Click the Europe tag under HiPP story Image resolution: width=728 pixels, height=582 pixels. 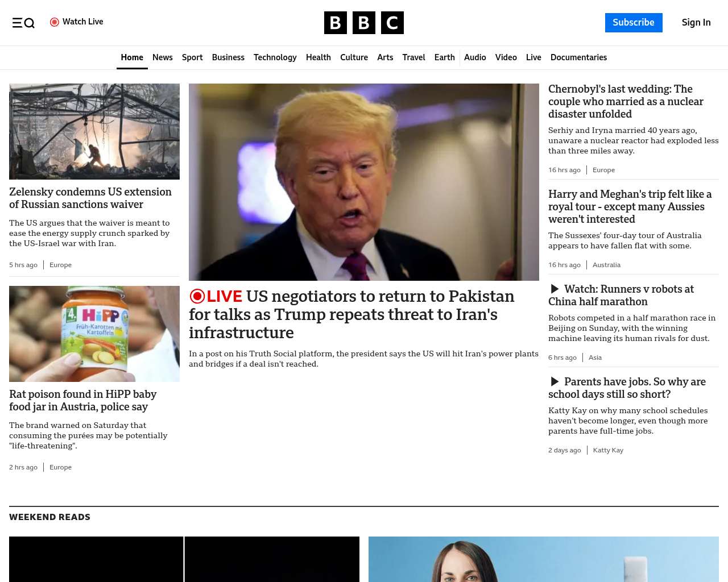[x=60, y=467]
